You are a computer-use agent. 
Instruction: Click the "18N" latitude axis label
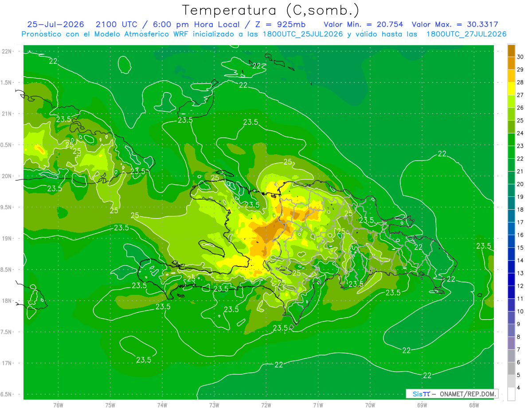pyautogui.click(x=7, y=301)
